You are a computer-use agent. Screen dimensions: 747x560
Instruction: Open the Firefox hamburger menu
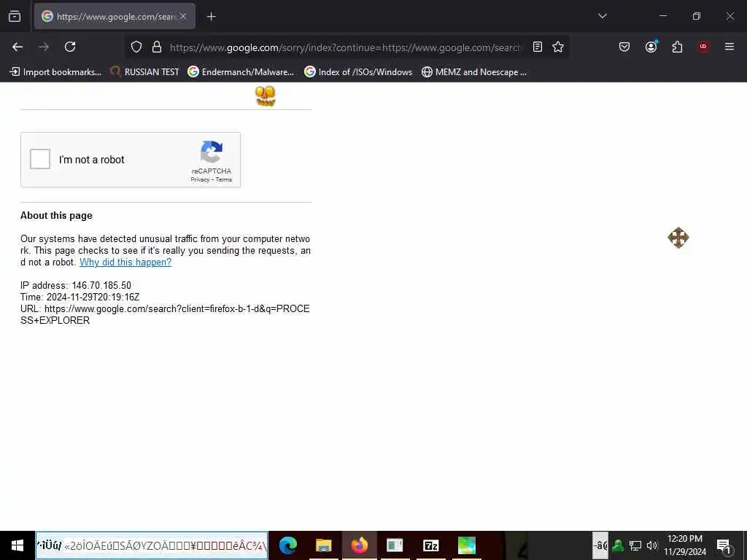[729, 47]
